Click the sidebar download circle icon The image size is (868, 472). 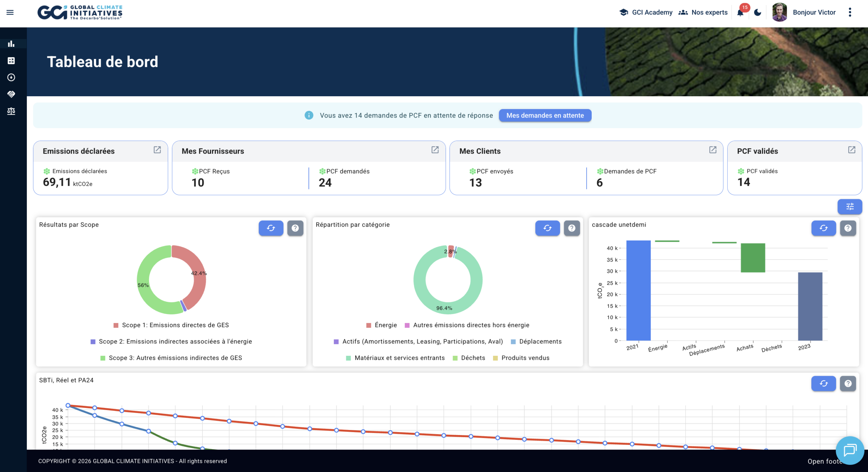pyautogui.click(x=11, y=78)
